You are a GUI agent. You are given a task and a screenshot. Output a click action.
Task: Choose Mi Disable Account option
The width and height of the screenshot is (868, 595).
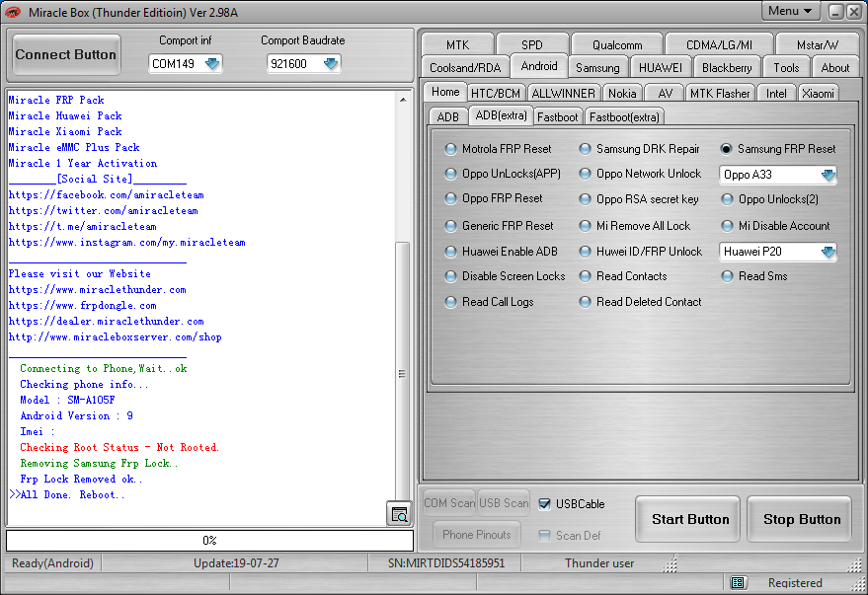tap(728, 226)
